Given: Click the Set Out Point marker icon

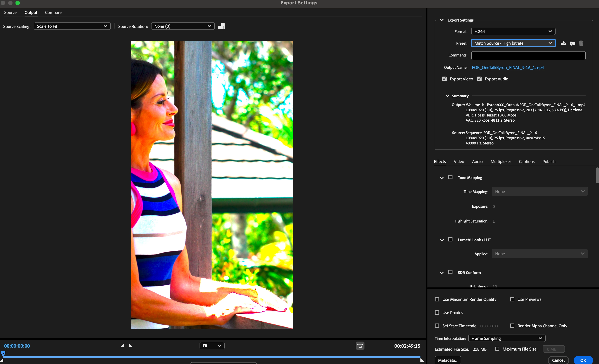Looking at the screenshot, I should 131,346.
